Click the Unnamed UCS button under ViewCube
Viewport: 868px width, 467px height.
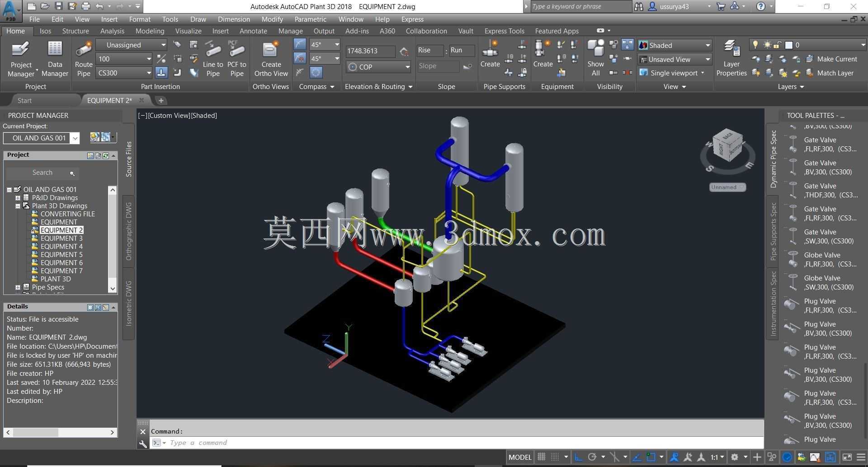coord(727,187)
